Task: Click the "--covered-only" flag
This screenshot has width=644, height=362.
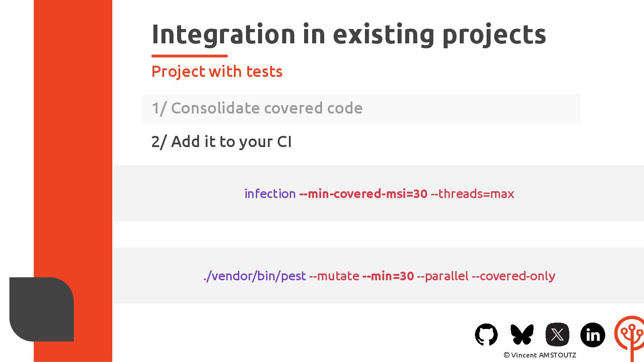Action: pos(513,276)
